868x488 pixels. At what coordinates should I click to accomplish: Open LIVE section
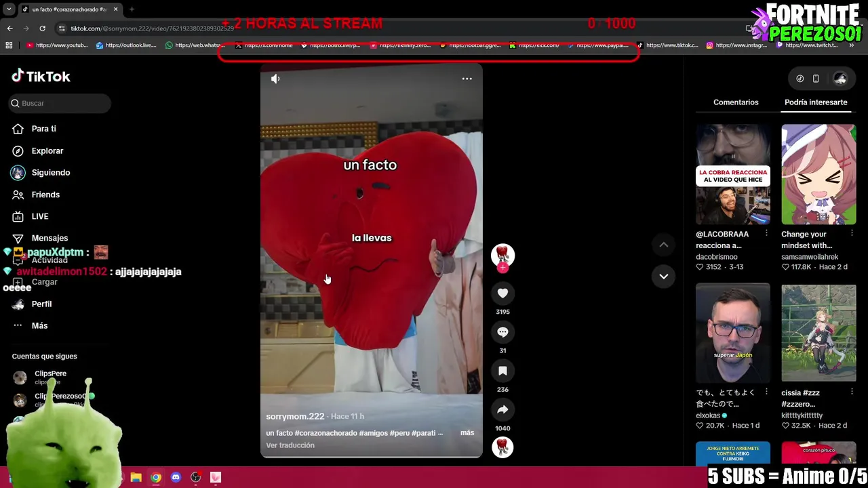click(x=40, y=216)
